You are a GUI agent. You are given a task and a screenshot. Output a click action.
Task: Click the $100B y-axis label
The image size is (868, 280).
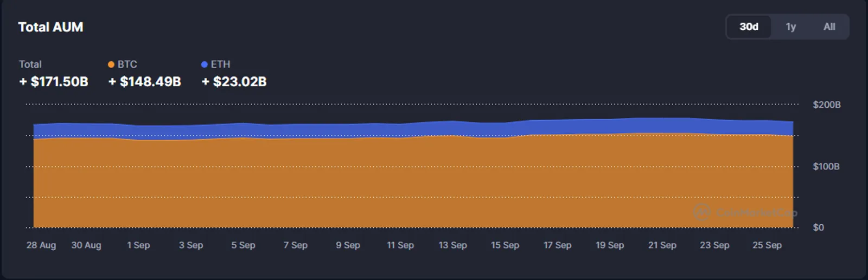[x=826, y=166]
